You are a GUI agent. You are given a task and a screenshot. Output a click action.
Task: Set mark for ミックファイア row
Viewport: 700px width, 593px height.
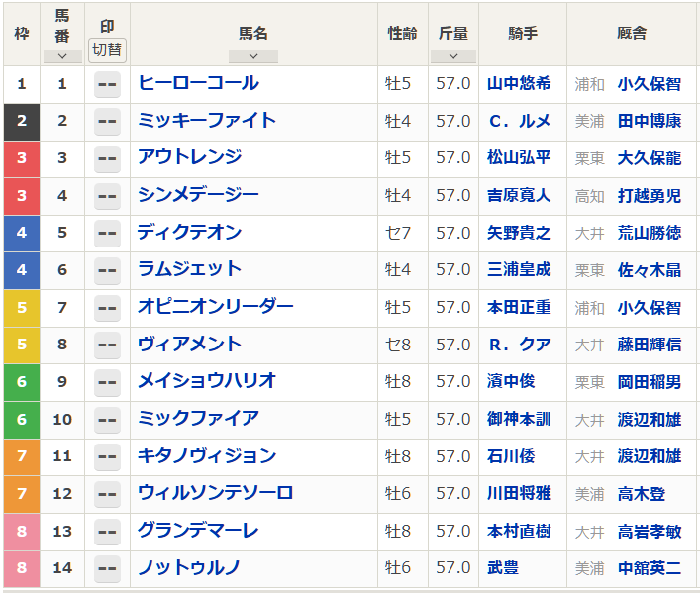click(x=107, y=420)
